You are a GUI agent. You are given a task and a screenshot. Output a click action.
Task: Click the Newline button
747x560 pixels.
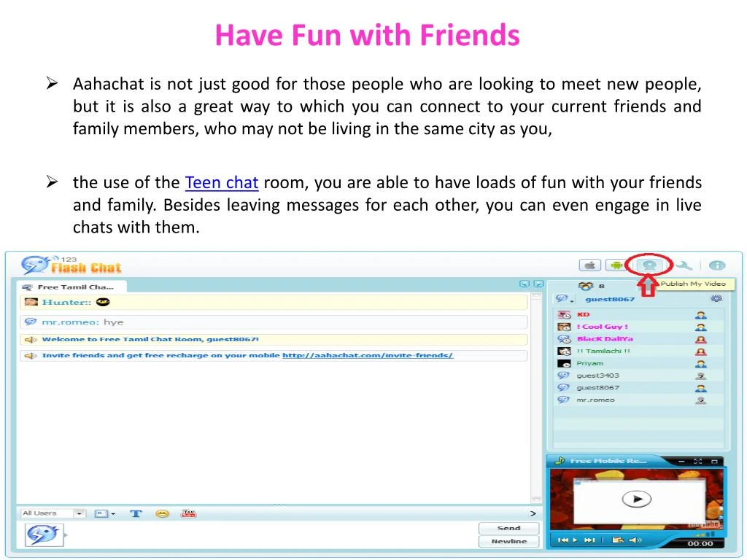click(508, 541)
